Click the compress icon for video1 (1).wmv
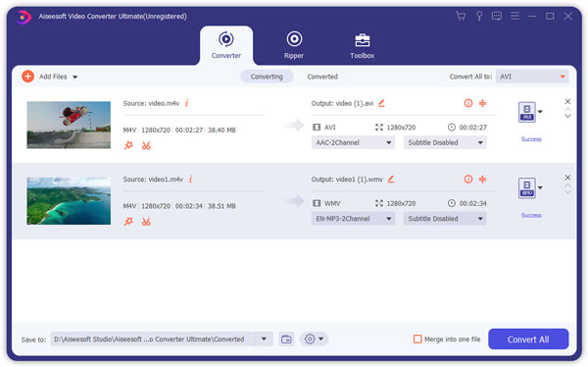 click(482, 180)
